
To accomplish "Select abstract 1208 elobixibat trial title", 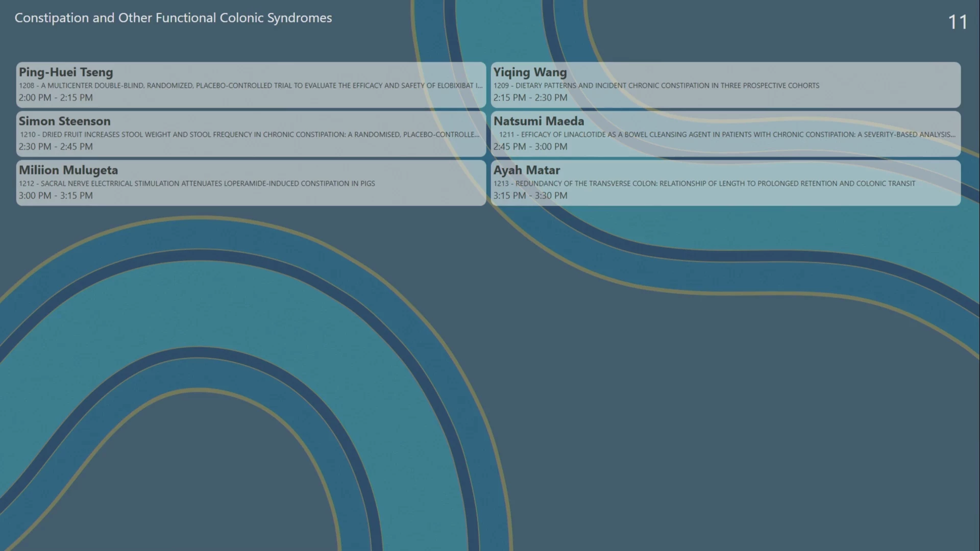I will point(251,85).
